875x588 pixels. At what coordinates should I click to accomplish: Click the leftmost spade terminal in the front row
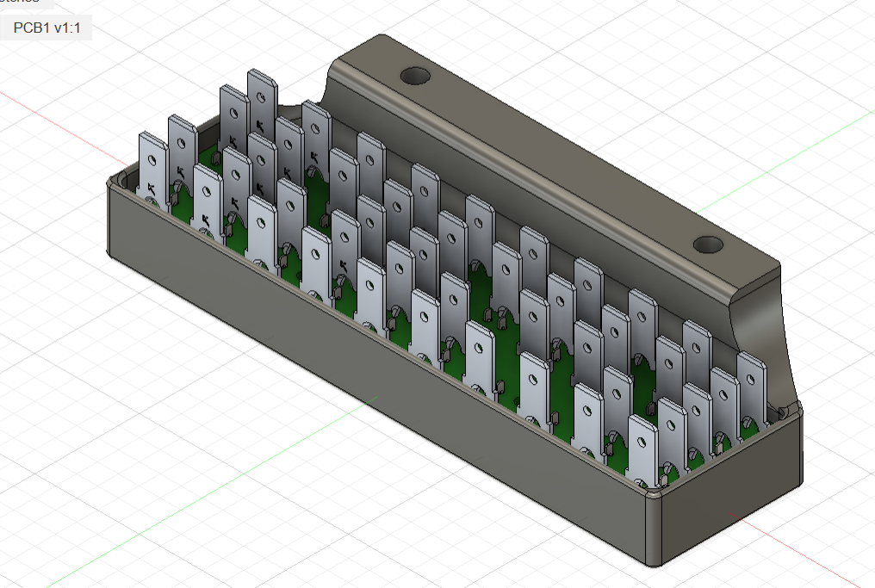(153, 167)
